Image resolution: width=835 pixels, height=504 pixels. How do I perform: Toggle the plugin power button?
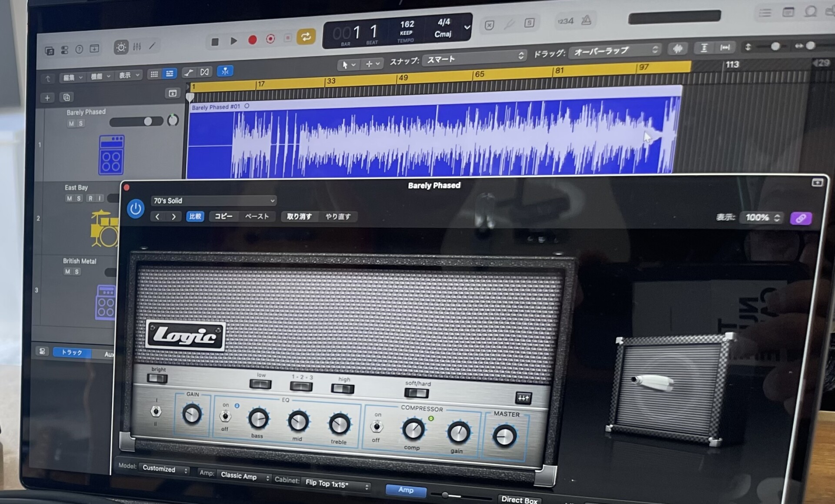point(136,209)
